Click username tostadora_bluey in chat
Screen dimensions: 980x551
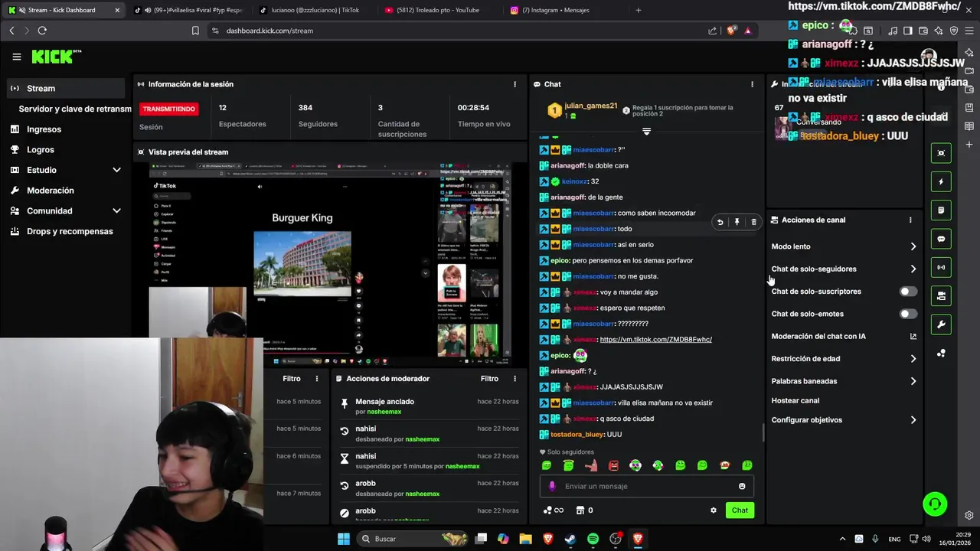[x=577, y=435]
